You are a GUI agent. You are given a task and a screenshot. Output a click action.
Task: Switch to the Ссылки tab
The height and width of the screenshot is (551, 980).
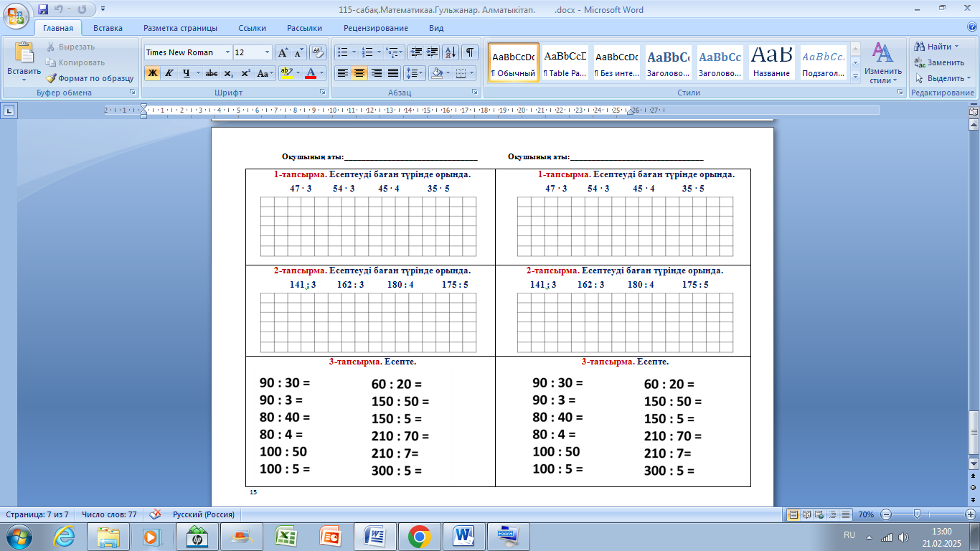click(253, 28)
